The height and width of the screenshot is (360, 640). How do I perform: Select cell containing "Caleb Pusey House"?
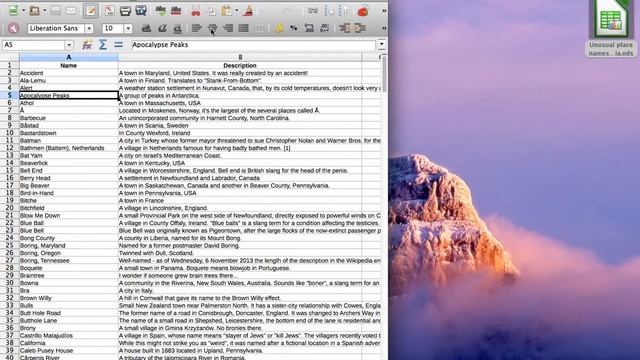click(69, 351)
